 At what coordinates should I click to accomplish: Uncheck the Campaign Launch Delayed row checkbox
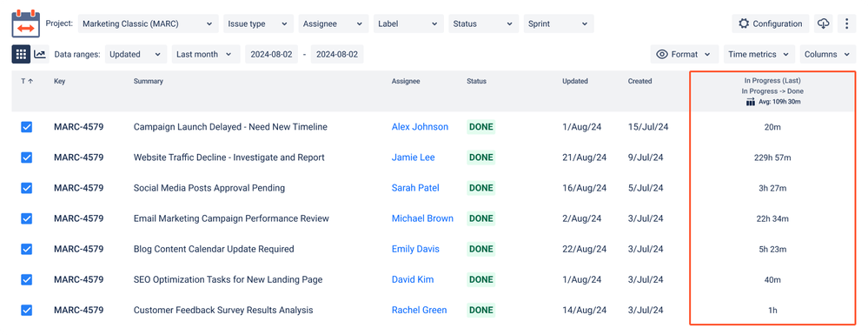point(27,127)
